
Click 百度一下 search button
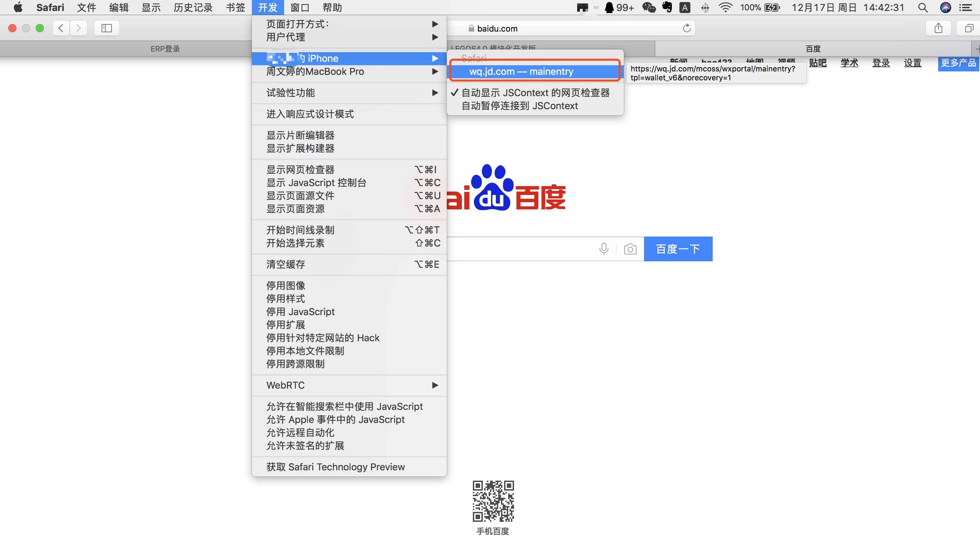[677, 249]
